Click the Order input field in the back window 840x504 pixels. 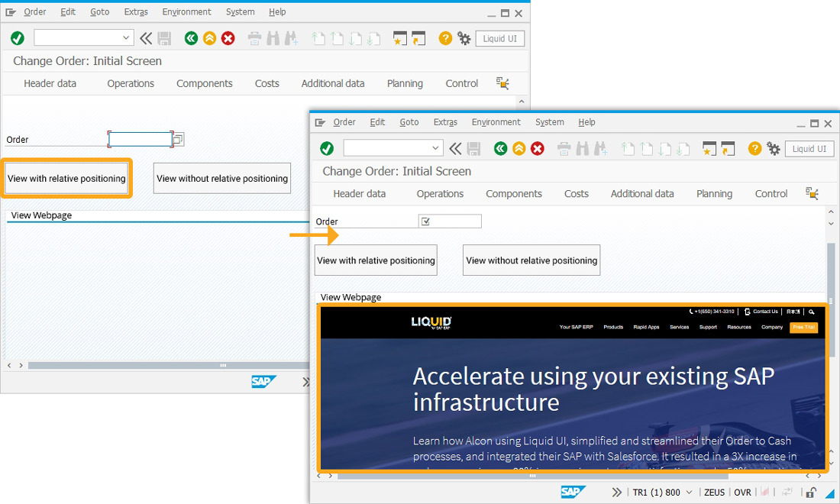pyautogui.click(x=141, y=139)
